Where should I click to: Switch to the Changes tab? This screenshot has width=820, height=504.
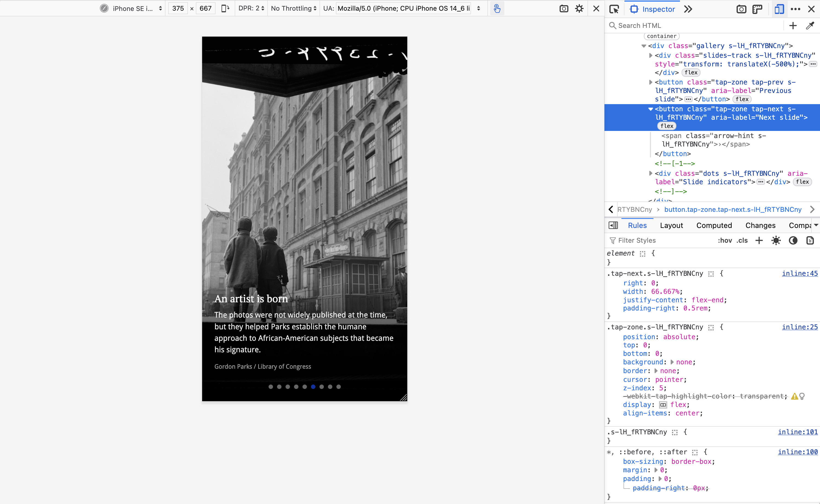760,225
